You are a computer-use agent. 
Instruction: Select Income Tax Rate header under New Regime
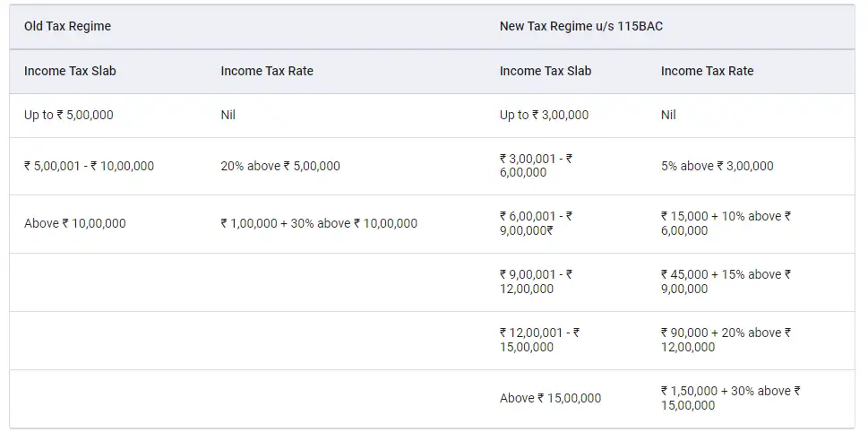coord(707,71)
